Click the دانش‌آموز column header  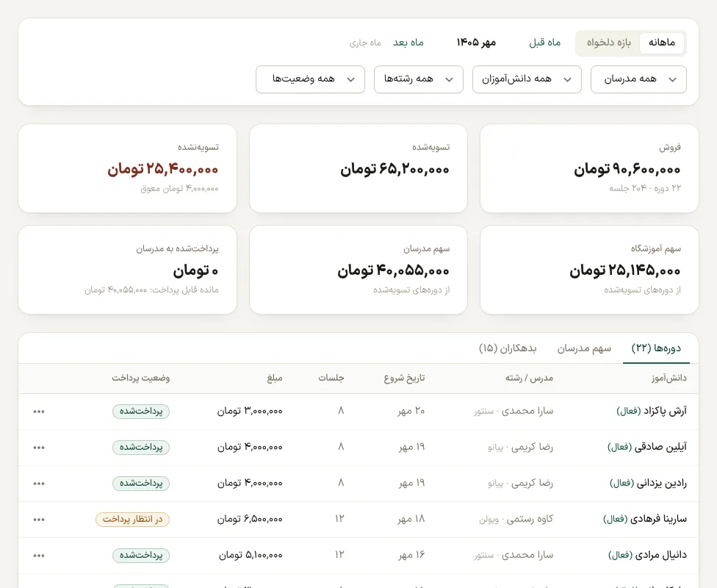(x=669, y=378)
